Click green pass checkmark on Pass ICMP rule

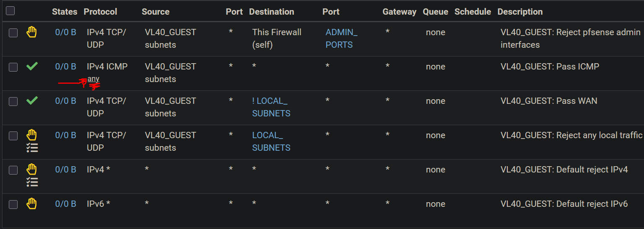(x=32, y=66)
